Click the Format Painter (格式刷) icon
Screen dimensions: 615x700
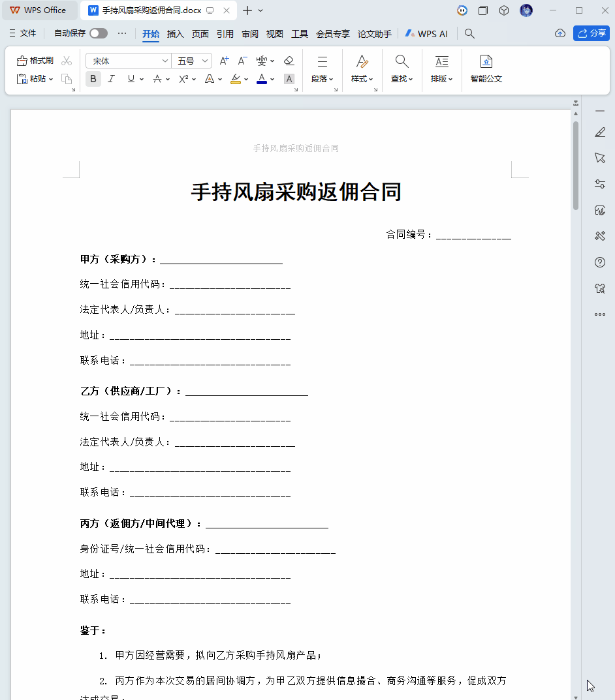tap(22, 61)
